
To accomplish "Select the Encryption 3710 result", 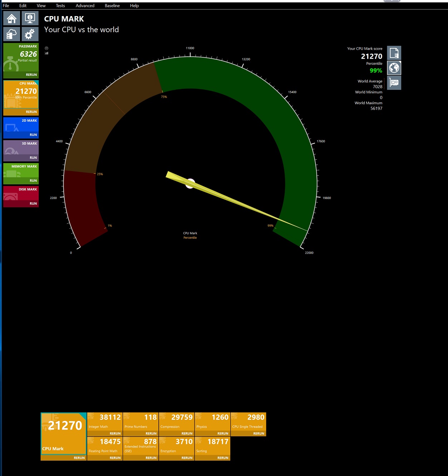I will point(177,446).
